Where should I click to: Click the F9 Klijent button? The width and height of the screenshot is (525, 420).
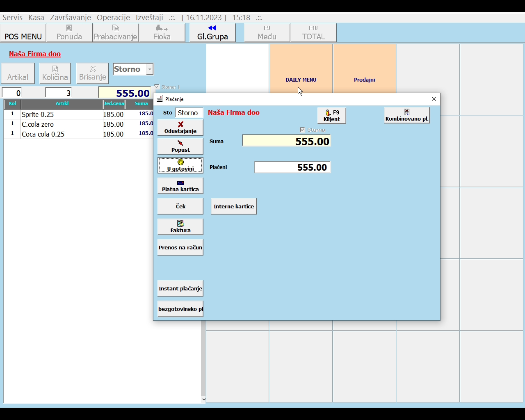pyautogui.click(x=332, y=116)
